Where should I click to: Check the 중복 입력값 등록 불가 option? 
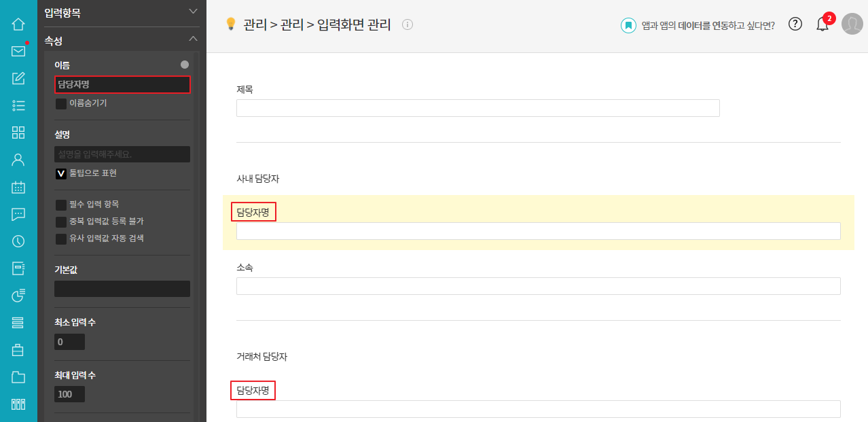click(x=61, y=222)
